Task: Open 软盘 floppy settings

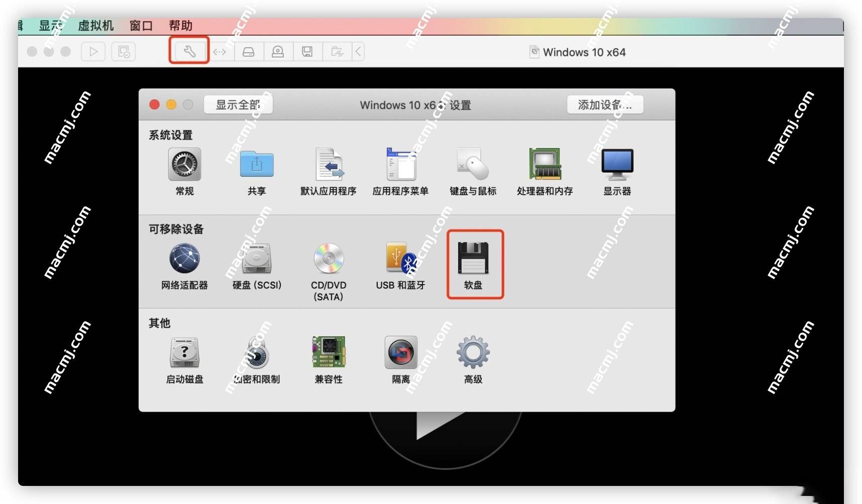Action: (473, 266)
